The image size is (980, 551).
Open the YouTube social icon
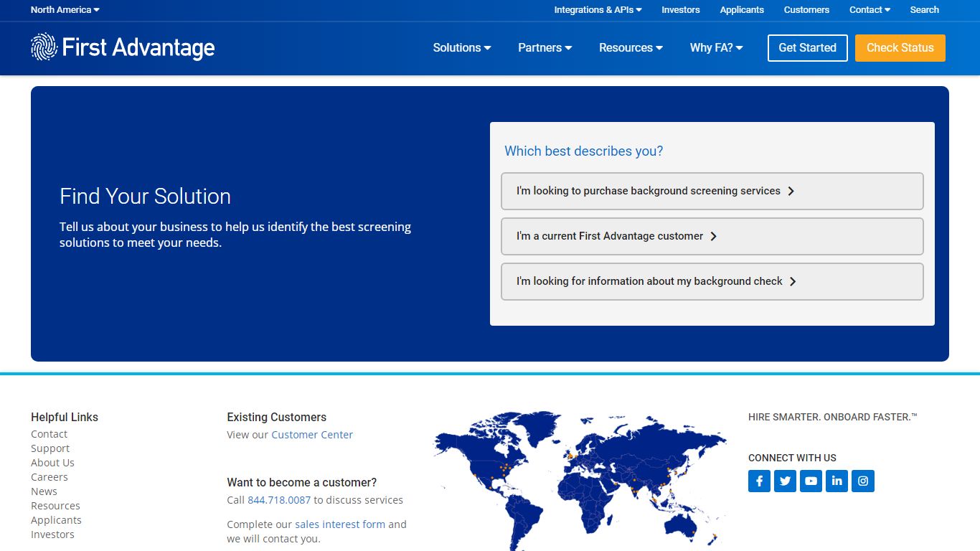[811, 481]
